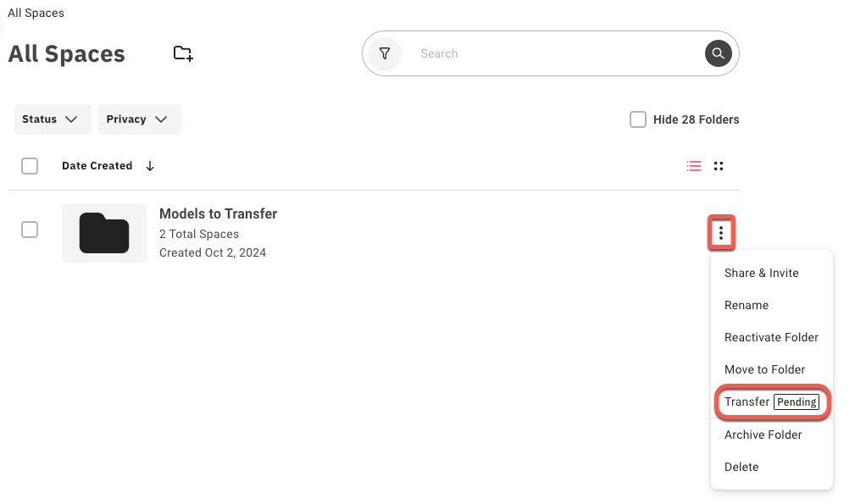The width and height of the screenshot is (866, 504).
Task: Select the Models to Transfer folder checkbox
Action: point(30,230)
